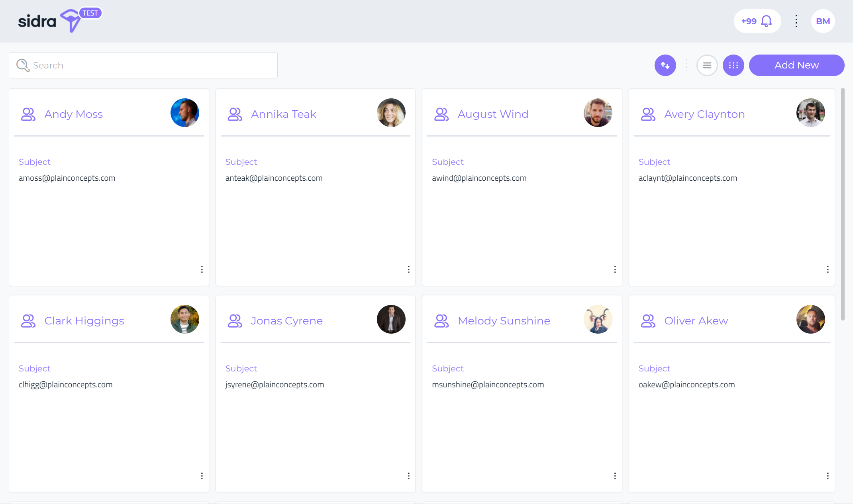Click the vertical scrollbar on the right

[843, 204]
